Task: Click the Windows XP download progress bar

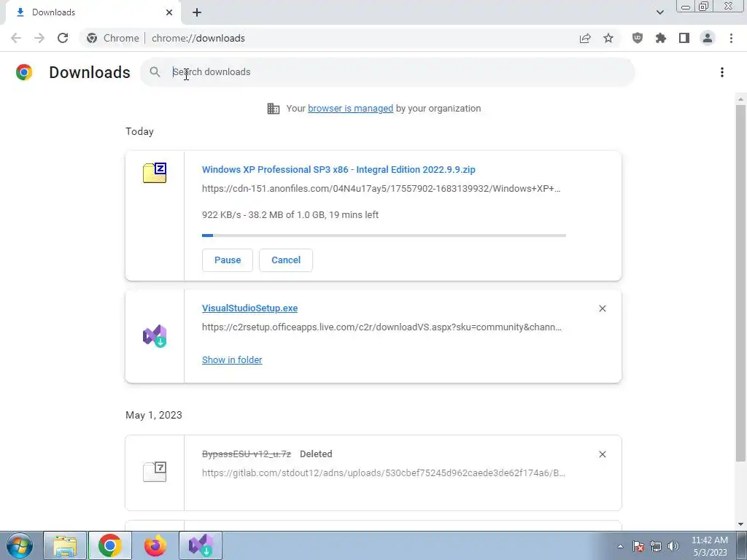Action: [384, 236]
